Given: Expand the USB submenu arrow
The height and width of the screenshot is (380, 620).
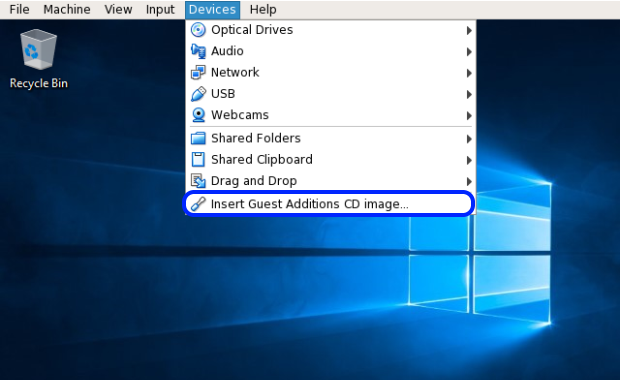Looking at the screenshot, I should click(469, 94).
